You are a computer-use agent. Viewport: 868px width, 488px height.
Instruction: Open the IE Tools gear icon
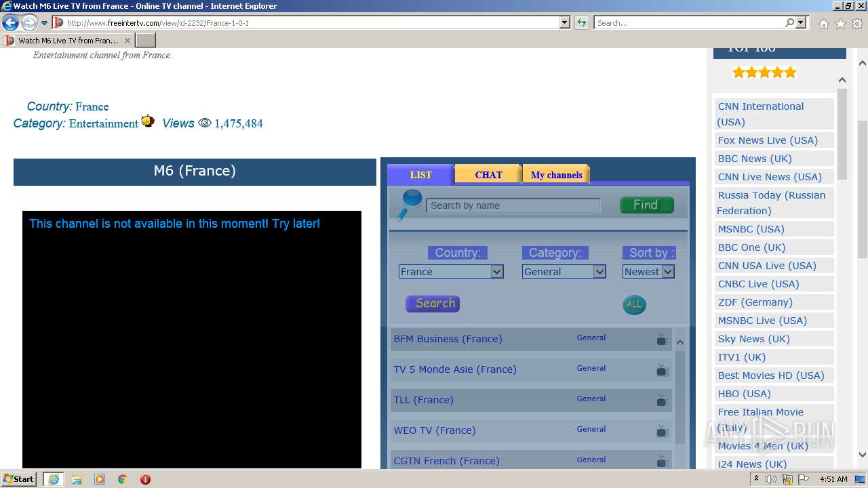click(x=857, y=24)
